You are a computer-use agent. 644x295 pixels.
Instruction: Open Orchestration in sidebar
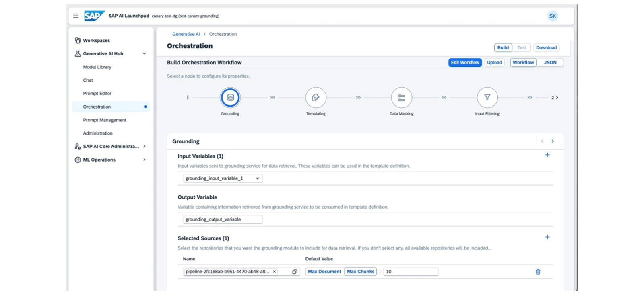[111, 107]
